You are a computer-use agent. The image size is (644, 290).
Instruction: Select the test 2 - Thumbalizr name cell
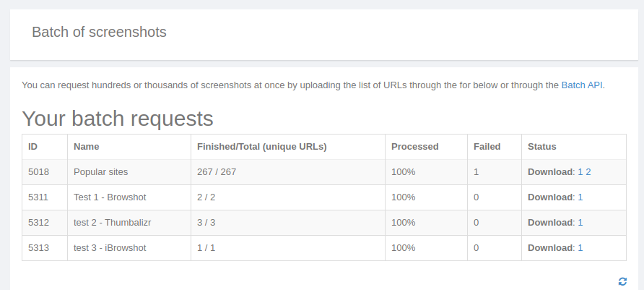(113, 223)
